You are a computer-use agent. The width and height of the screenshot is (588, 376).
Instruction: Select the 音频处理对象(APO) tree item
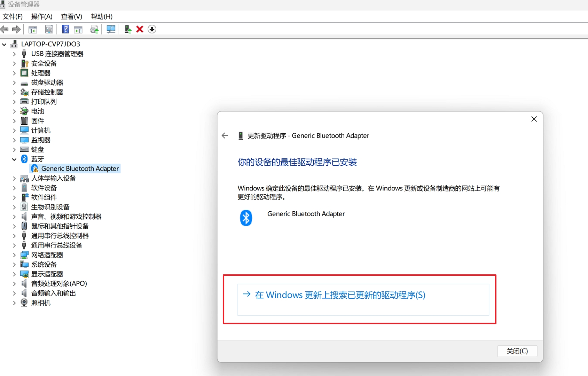[x=59, y=283]
